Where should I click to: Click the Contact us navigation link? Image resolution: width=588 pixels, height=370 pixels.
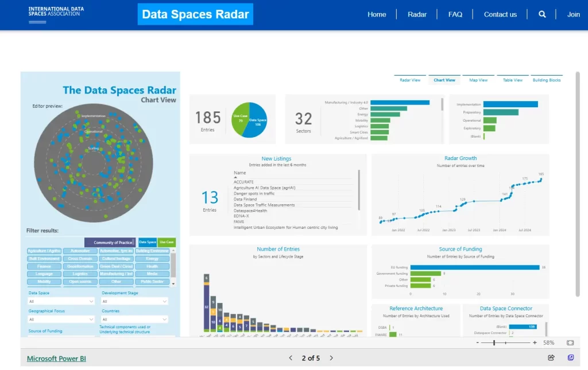click(x=500, y=14)
